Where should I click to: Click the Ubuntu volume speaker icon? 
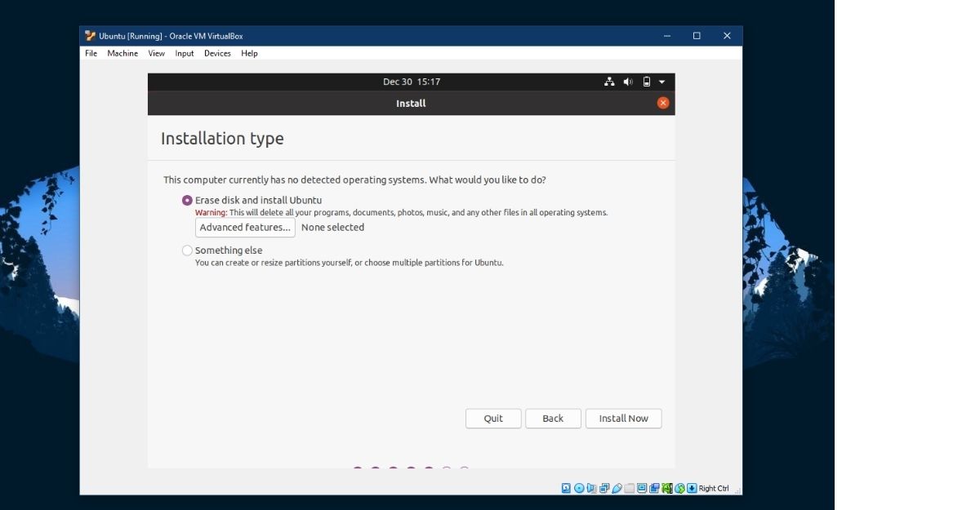628,82
